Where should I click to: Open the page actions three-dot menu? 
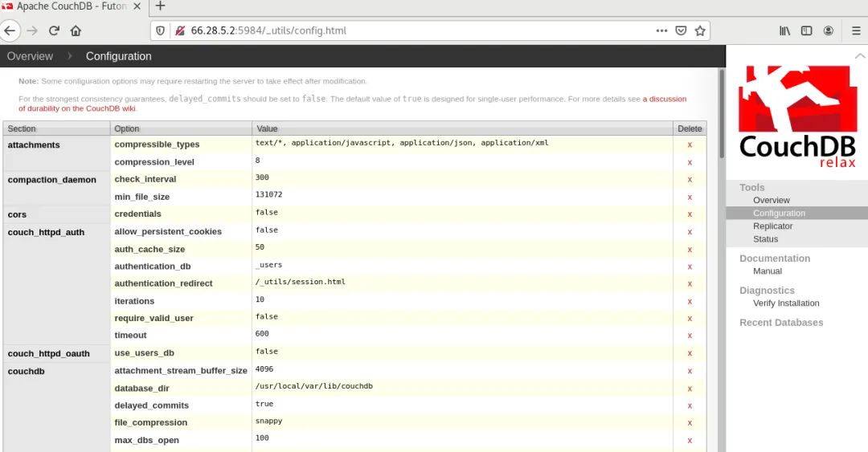point(661,31)
